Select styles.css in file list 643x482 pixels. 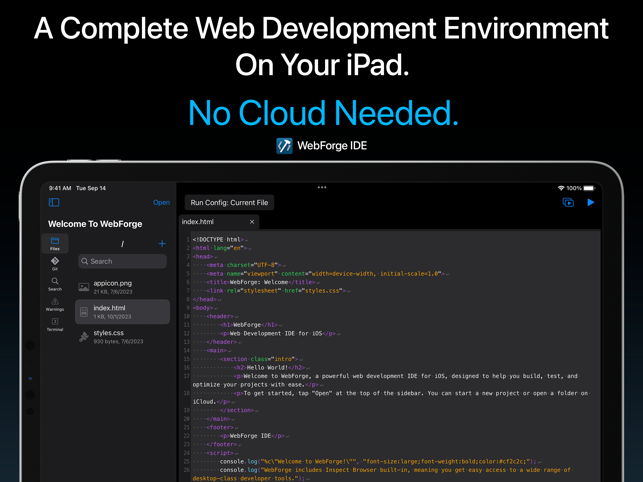coord(122,337)
